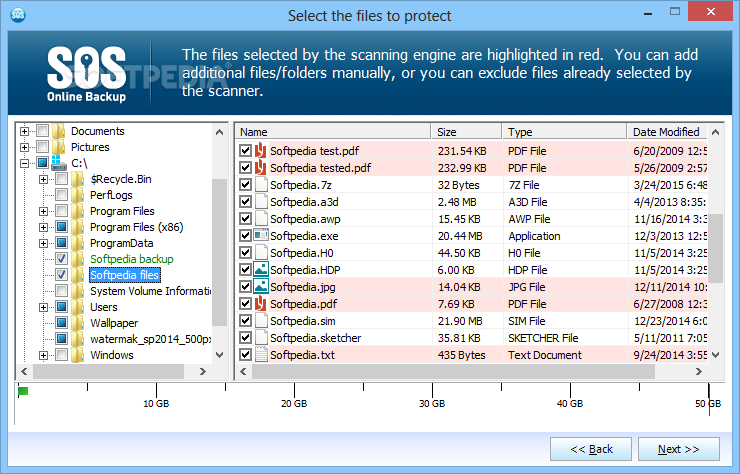
Task: Click the C:\ drive icon in tree
Action: [x=59, y=163]
